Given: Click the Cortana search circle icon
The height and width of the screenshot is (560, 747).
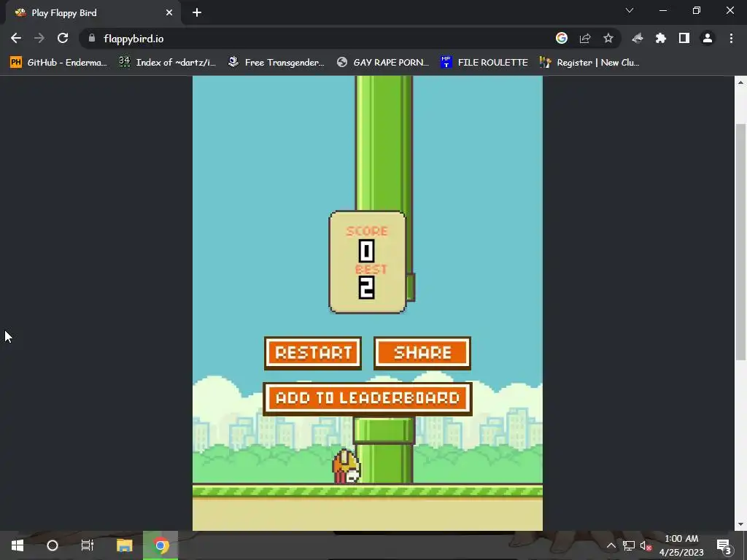Looking at the screenshot, I should pyautogui.click(x=53, y=545).
